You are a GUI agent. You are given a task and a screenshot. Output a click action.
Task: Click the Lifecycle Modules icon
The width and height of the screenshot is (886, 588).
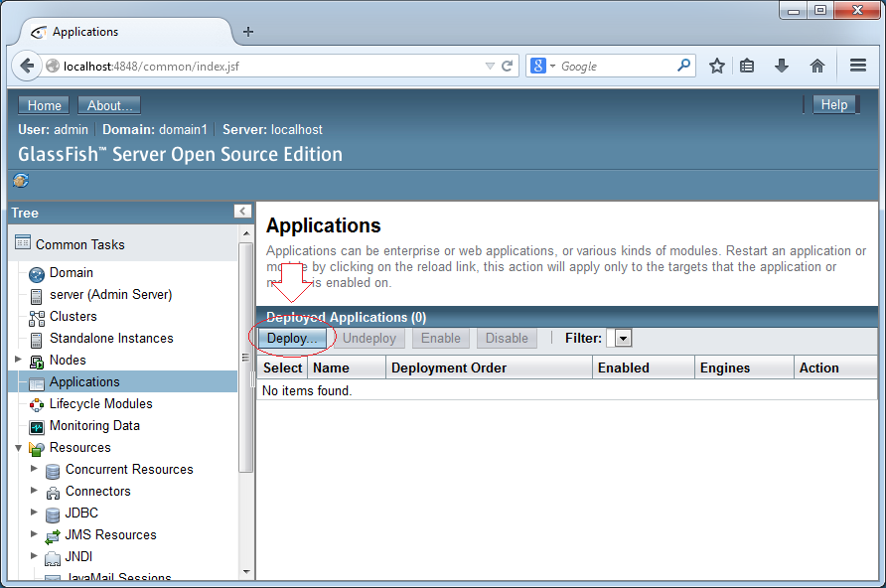(x=37, y=405)
